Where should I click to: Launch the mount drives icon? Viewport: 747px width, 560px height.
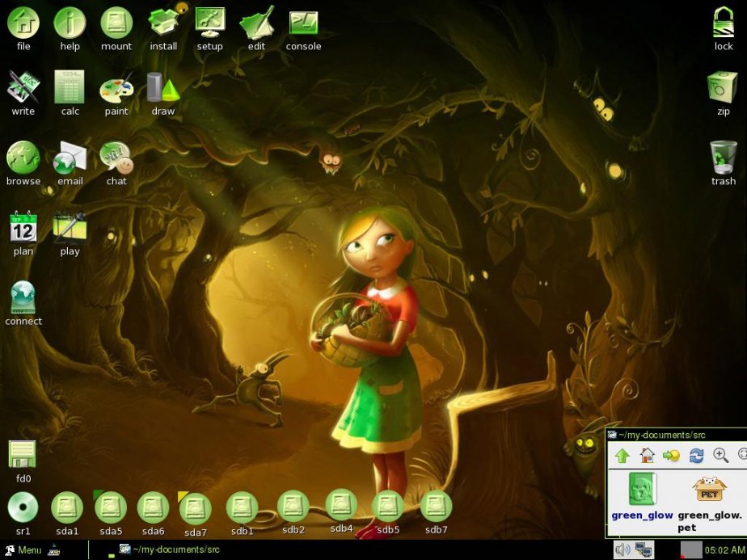click(116, 23)
